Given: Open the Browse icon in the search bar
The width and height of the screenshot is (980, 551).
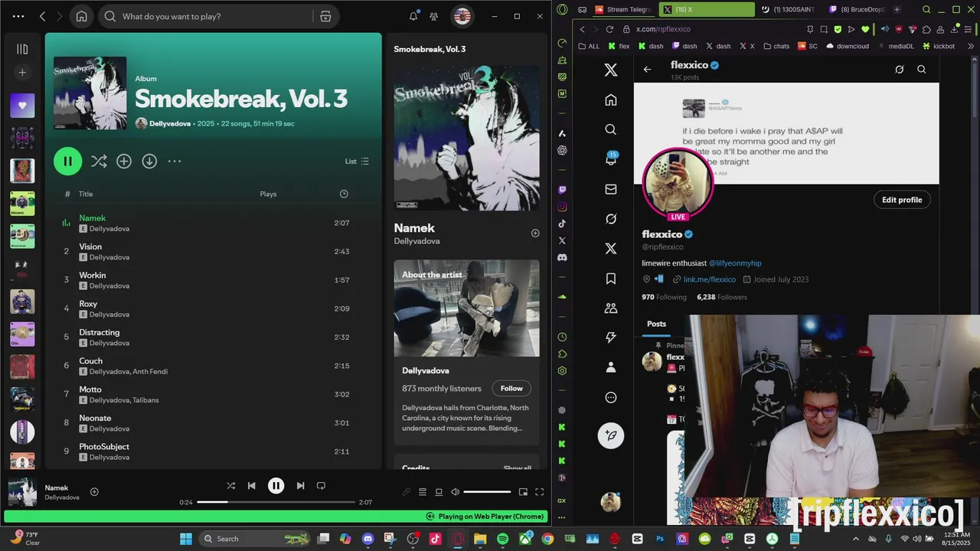Looking at the screenshot, I should (325, 16).
